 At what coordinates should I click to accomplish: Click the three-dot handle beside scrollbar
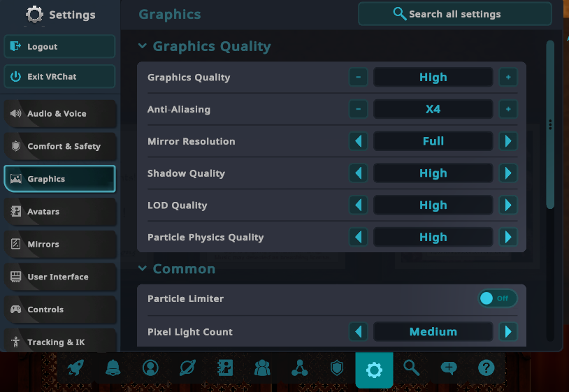click(x=550, y=125)
